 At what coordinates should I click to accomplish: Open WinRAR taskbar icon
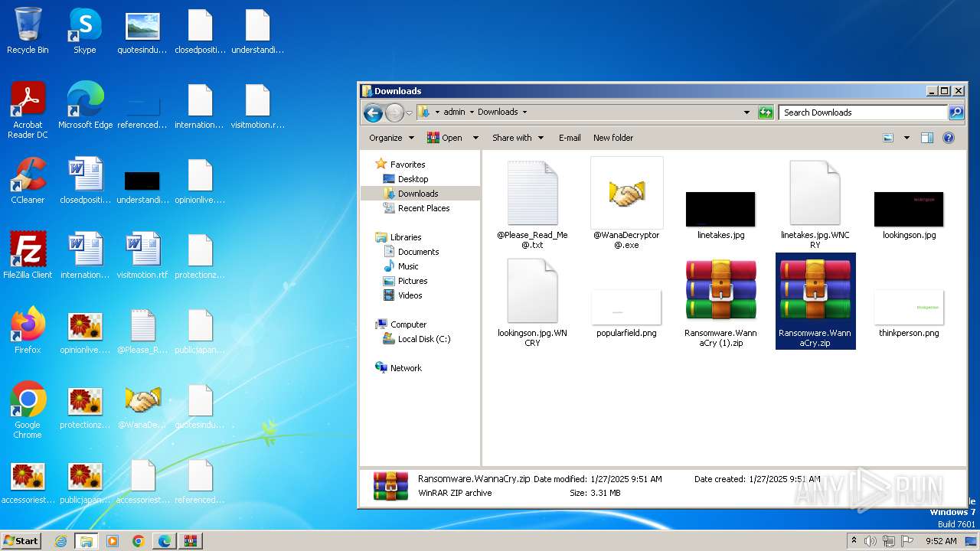pos(191,541)
